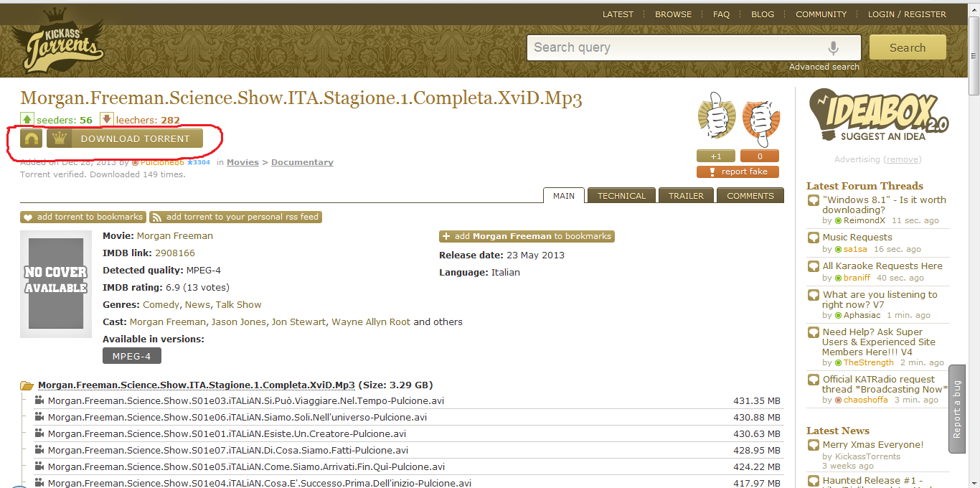Screen dimensions: 980x488
Task: Click the leechers down arrow icon
Action: pyautogui.click(x=107, y=119)
